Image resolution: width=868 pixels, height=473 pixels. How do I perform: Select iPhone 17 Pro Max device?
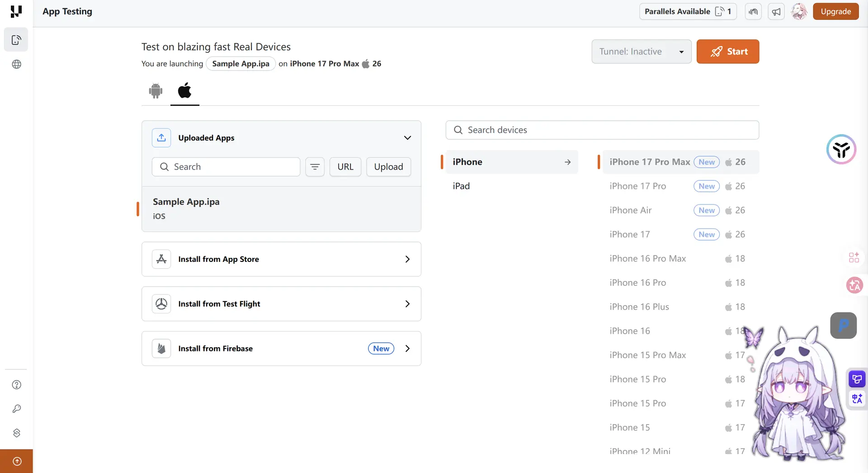tap(681, 162)
